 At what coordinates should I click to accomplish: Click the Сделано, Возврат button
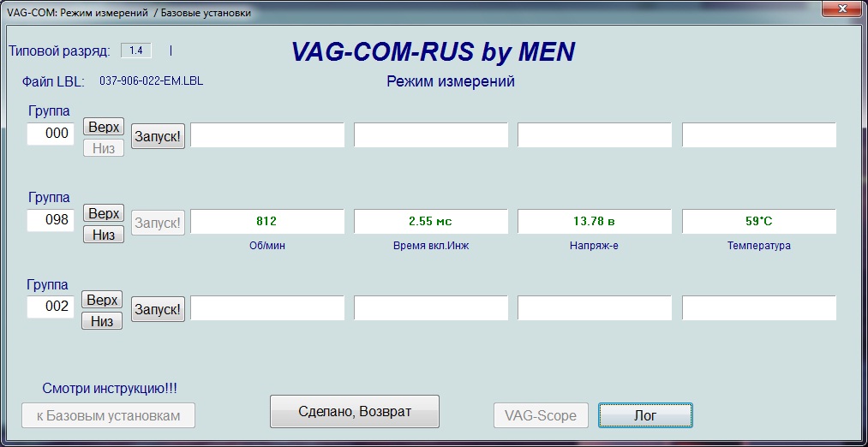354,412
